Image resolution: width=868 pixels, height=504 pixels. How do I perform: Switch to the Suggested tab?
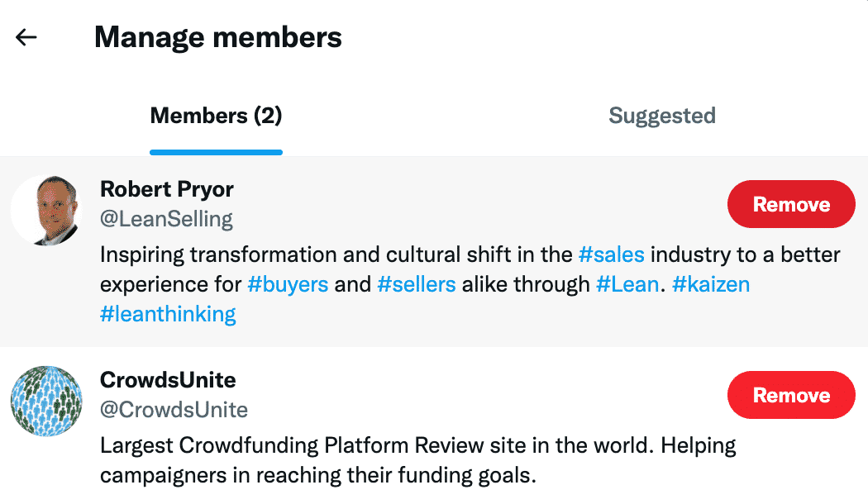(x=662, y=116)
